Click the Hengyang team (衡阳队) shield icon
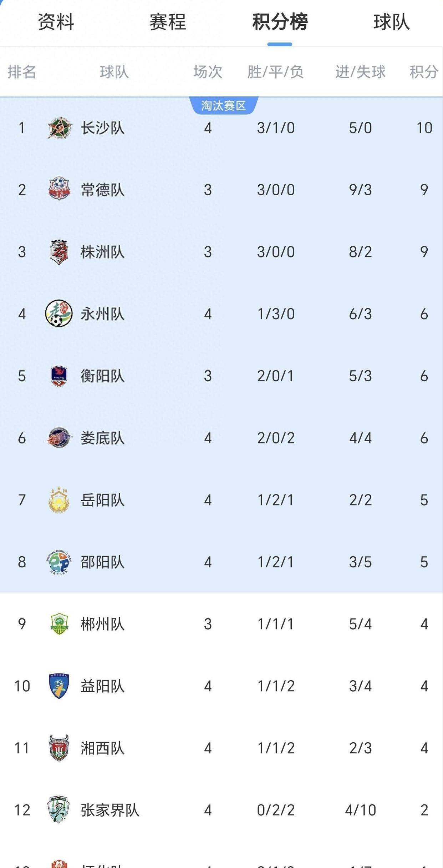 (59, 376)
